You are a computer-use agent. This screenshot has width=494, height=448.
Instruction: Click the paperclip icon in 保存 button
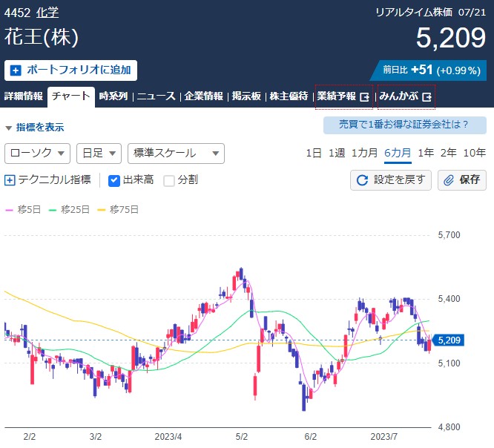pyautogui.click(x=449, y=179)
